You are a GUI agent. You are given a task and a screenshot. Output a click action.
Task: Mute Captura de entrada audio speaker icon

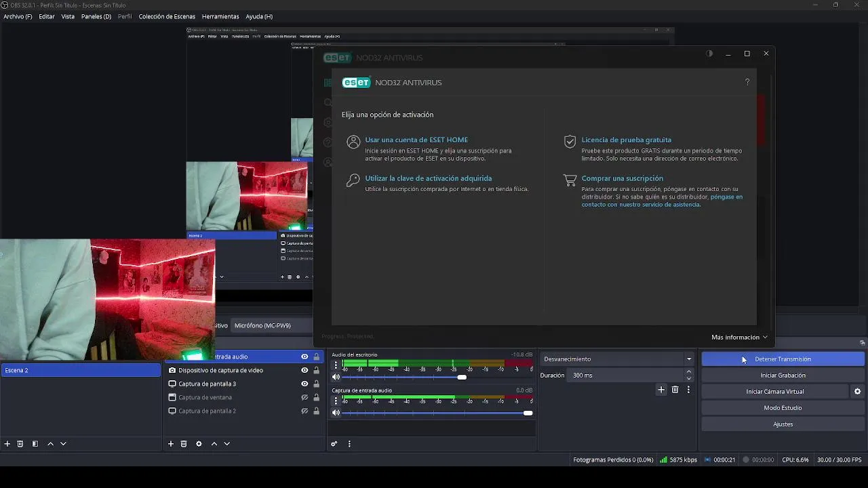point(336,413)
